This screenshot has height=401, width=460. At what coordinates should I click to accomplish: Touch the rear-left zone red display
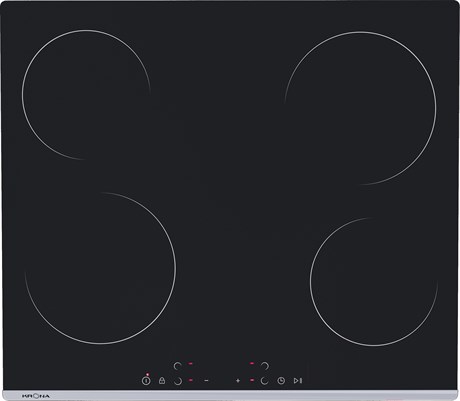point(190,364)
